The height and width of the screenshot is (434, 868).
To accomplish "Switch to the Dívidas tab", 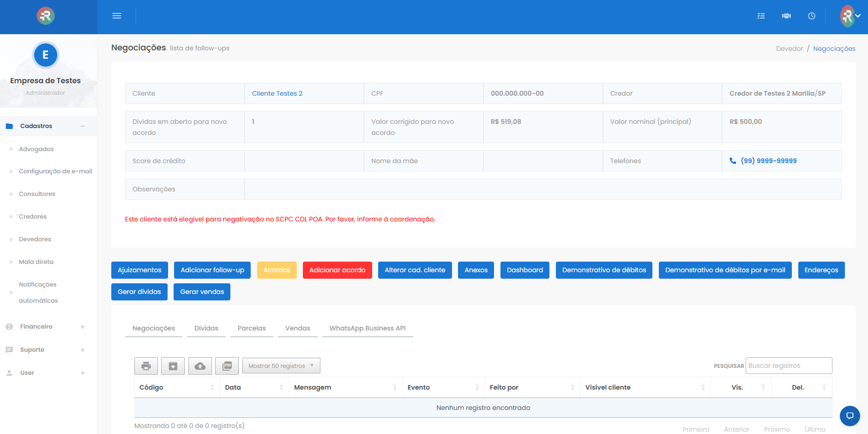I will coord(206,328).
